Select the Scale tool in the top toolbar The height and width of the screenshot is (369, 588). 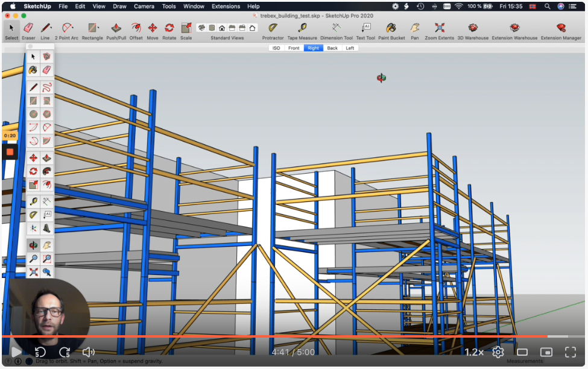click(186, 31)
